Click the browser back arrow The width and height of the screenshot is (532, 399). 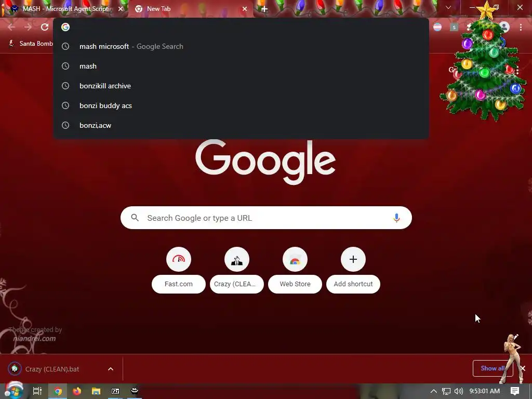pyautogui.click(x=11, y=27)
